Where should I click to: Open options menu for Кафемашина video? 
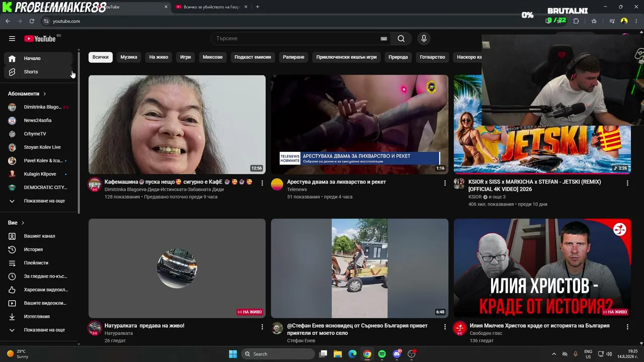click(262, 184)
